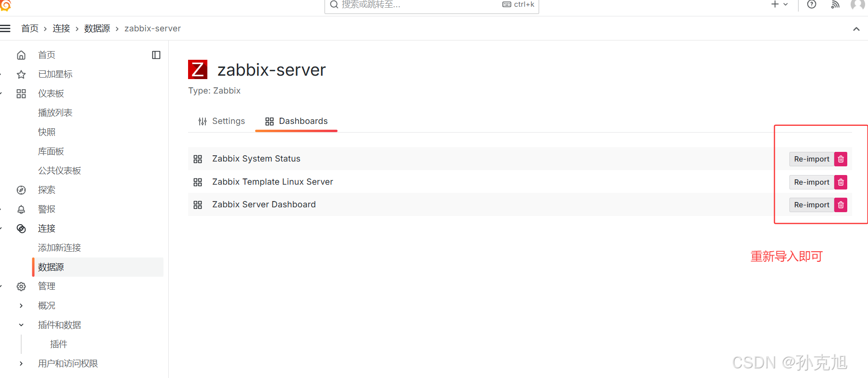Re-import Zabbix Template Linux Server dashboard
The width and height of the screenshot is (868, 378).
point(812,182)
